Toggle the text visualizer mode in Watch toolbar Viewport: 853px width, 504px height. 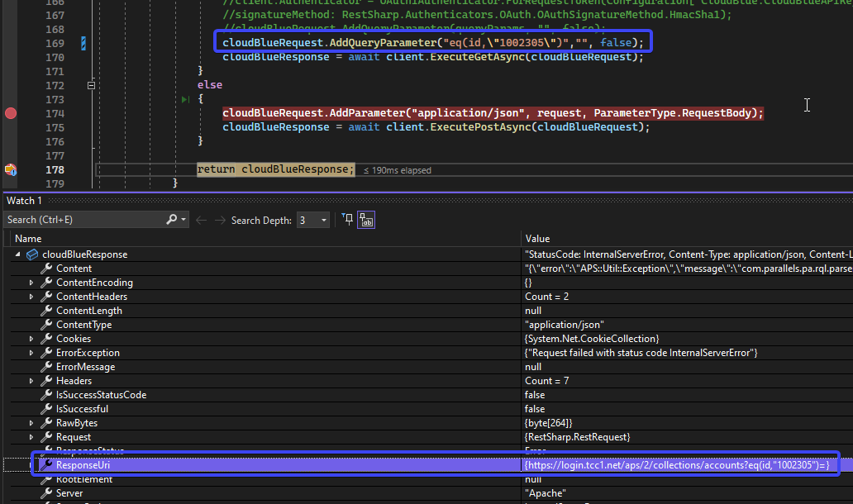[366, 219]
